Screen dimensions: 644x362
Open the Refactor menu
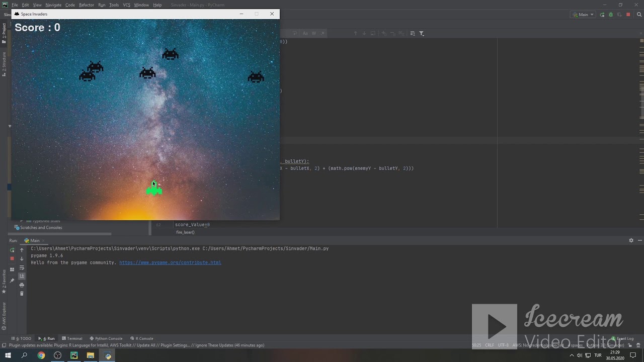[87, 5]
